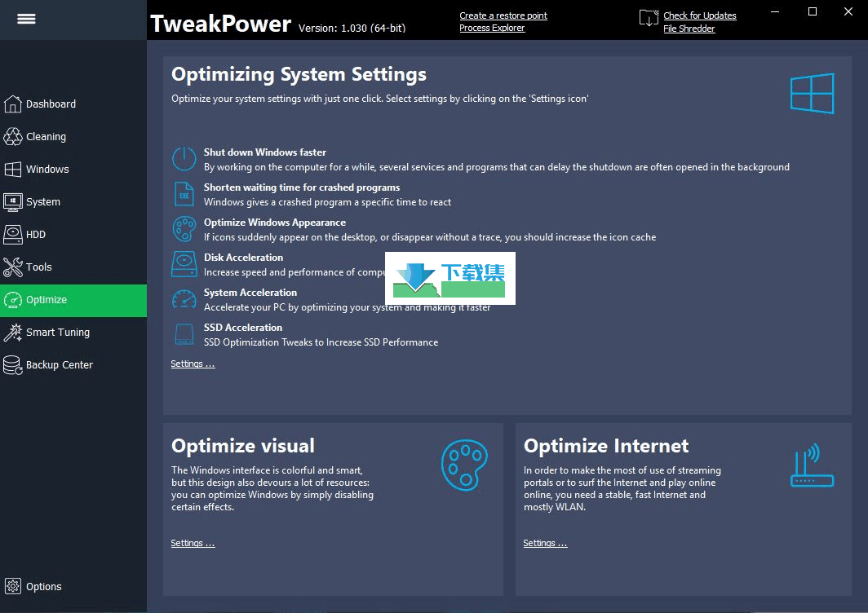Viewport: 868px width, 613px height.
Task: Open the Dashboard section
Action: (73, 104)
